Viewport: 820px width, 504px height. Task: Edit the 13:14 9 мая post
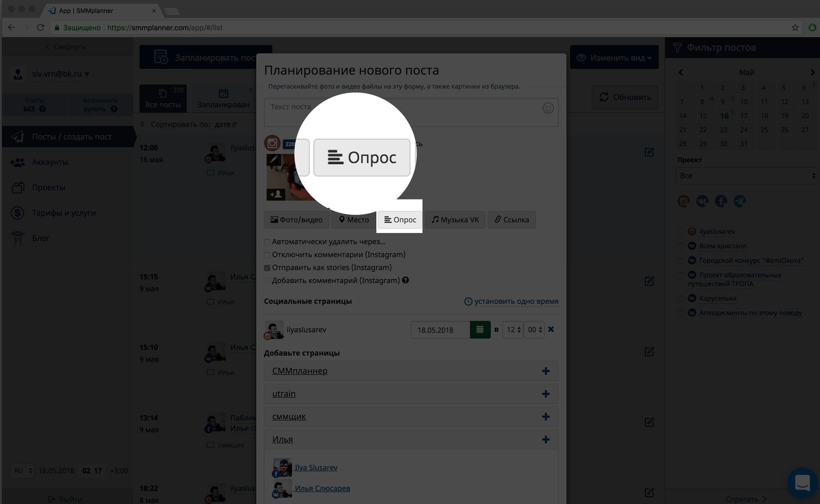[649, 422]
